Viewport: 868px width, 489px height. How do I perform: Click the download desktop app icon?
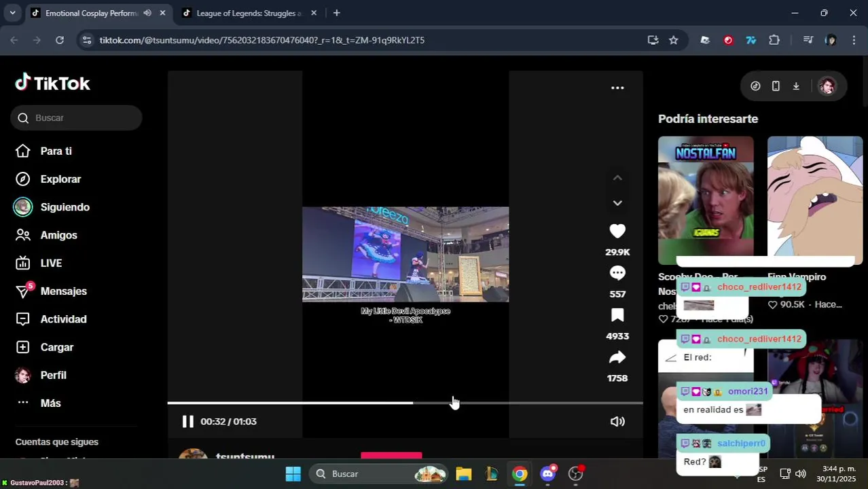pyautogui.click(x=796, y=86)
